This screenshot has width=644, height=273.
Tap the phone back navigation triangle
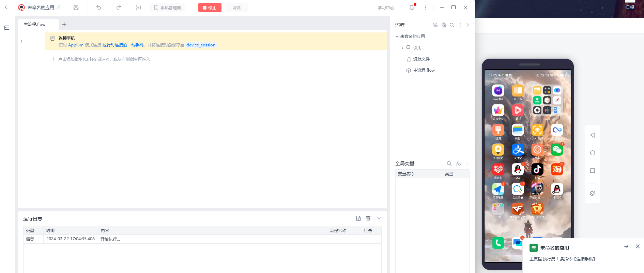coord(593,135)
